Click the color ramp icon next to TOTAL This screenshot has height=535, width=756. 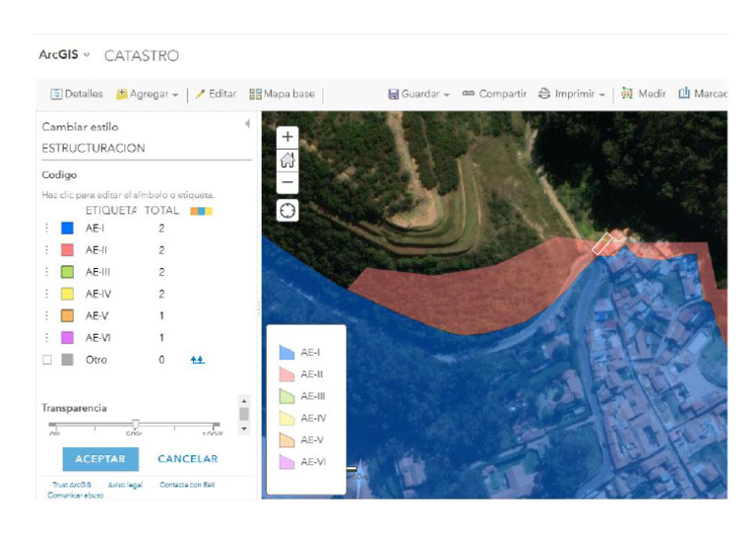[201, 211]
